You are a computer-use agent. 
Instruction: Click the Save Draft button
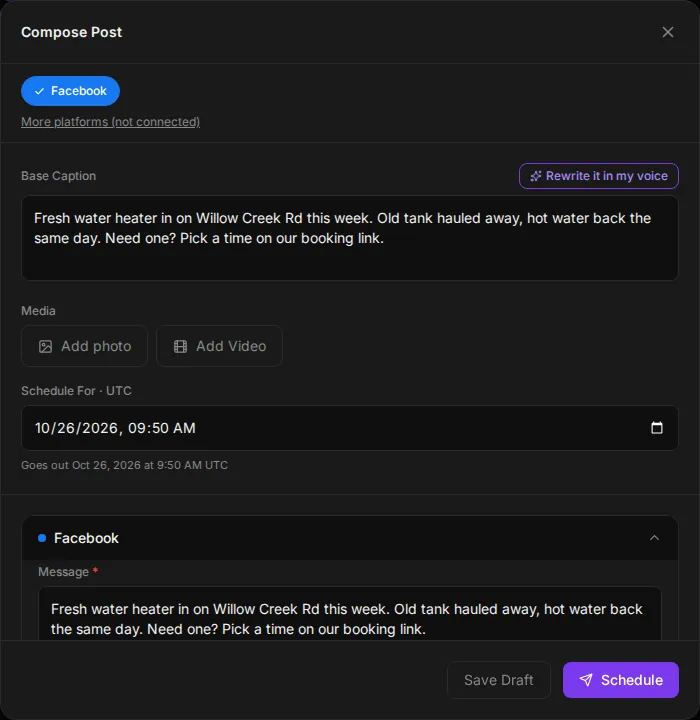tap(499, 680)
